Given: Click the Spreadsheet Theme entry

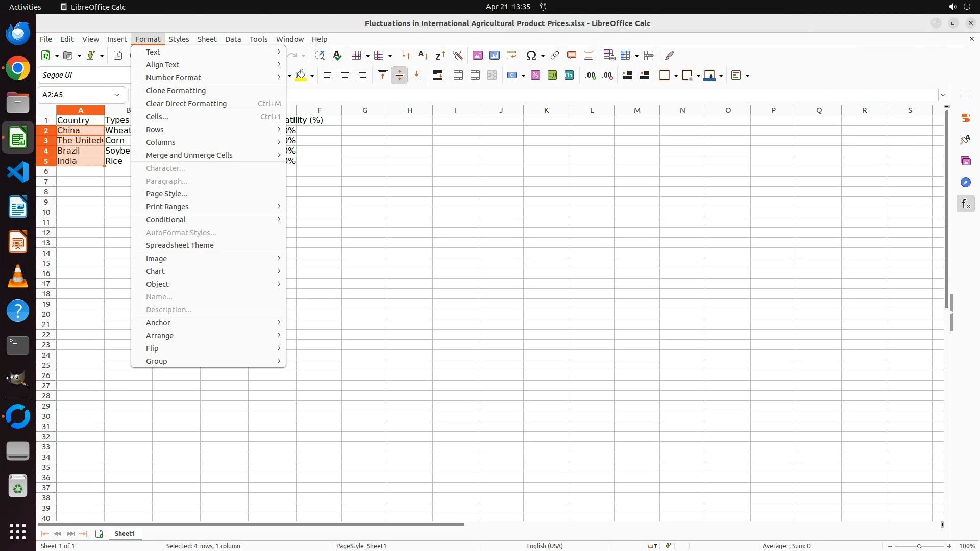Looking at the screenshot, I should [x=180, y=245].
